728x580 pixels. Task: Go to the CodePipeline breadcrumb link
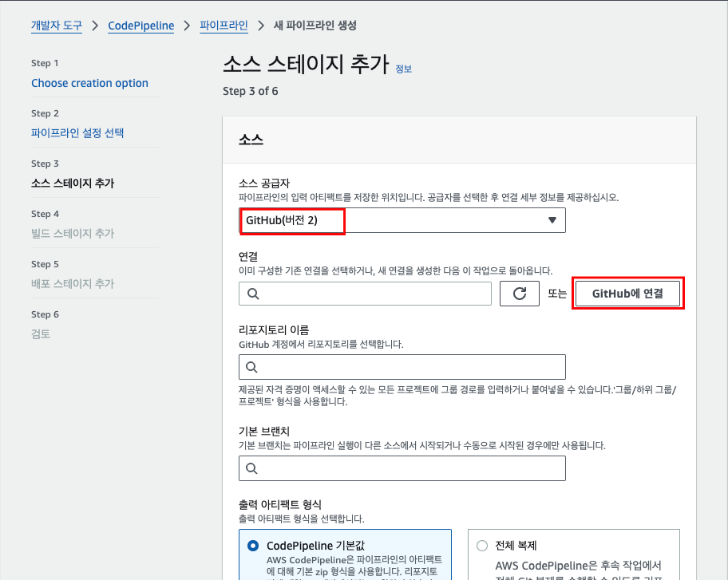coord(141,26)
